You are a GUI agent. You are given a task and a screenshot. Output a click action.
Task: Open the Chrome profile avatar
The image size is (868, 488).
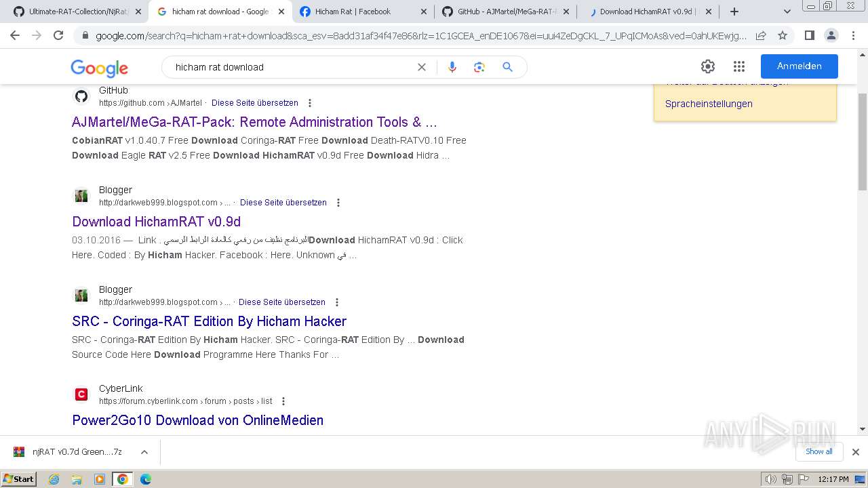831,35
